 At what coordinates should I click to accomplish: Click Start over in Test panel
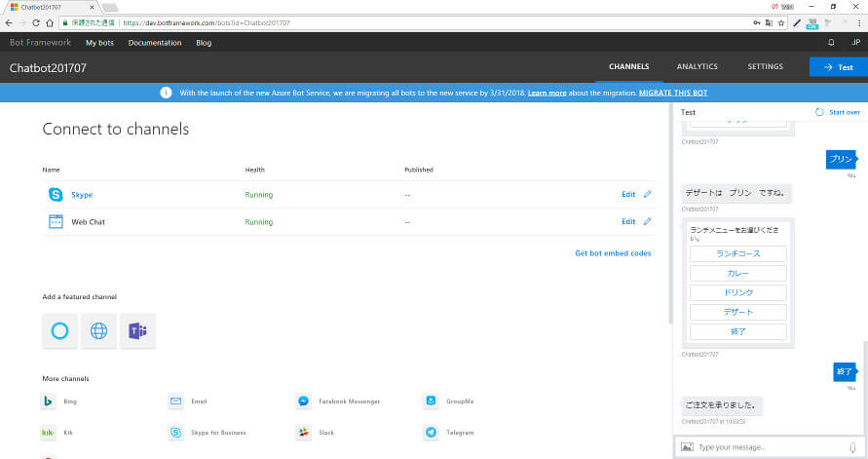838,112
